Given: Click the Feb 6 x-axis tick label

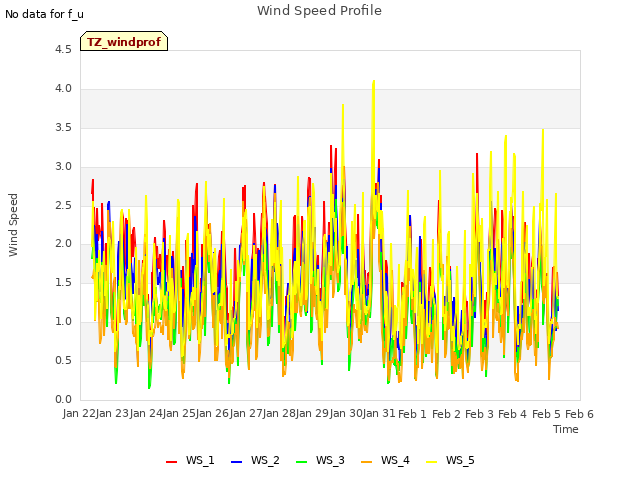Looking at the screenshot, I should 579,414.
